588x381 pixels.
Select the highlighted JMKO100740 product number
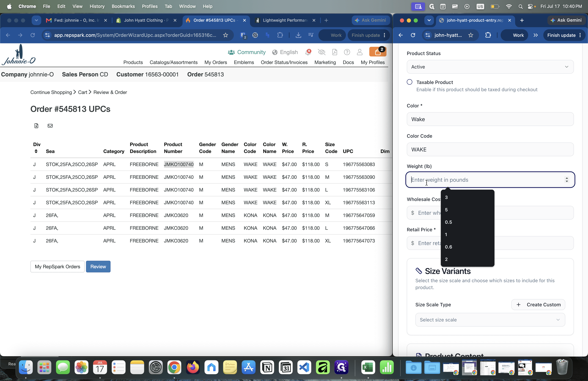179,164
